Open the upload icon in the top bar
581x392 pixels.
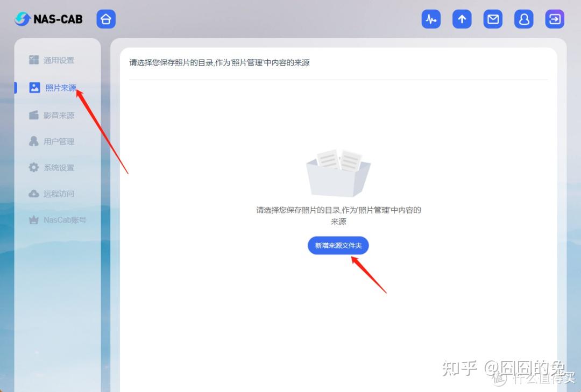pos(462,18)
